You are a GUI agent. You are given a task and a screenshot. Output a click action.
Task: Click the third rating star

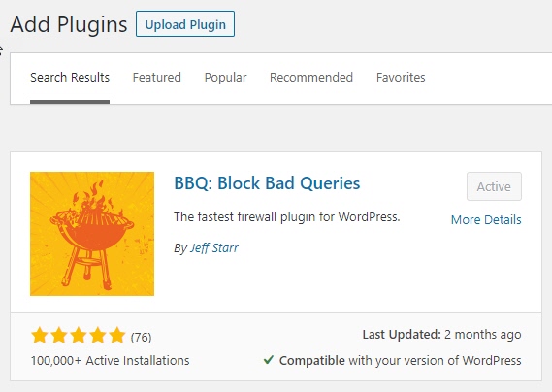79,336
